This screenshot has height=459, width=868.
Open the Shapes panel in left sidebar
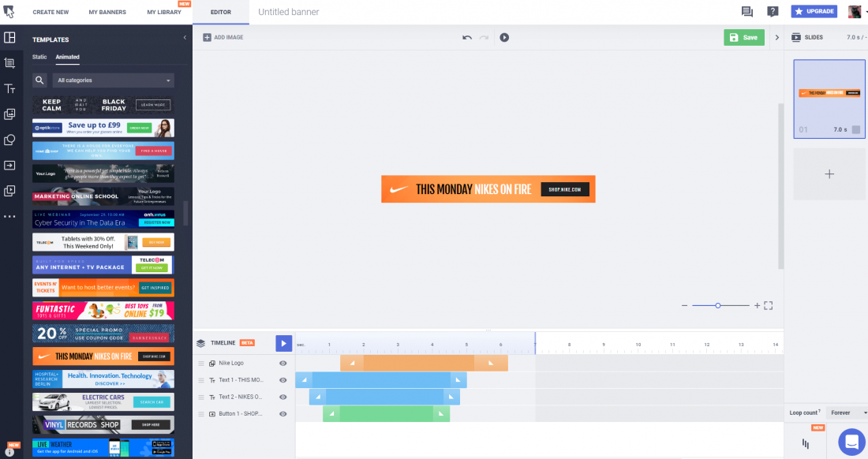pos(9,140)
